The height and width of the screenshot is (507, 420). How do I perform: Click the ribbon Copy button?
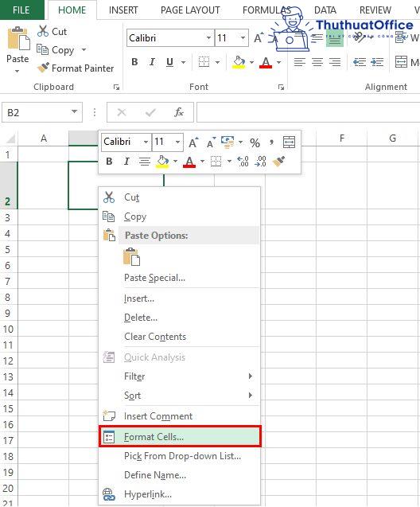55,50
